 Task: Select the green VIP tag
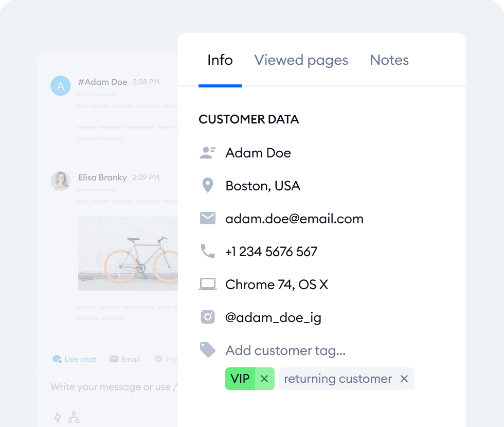[x=240, y=379]
